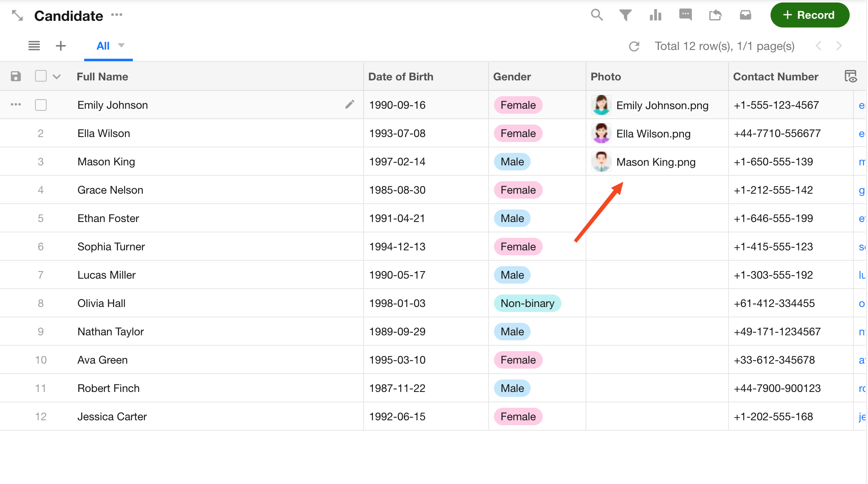868x484 pixels.
Task: Open the bar chart statistics icon
Action: tap(655, 15)
